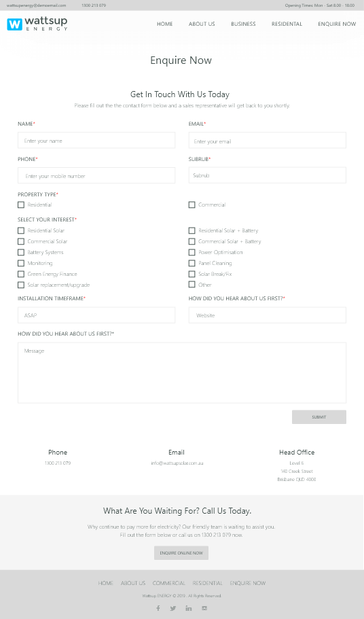The image size is (364, 619).
Task: Open the Website source dropdown
Action: pos(268,315)
